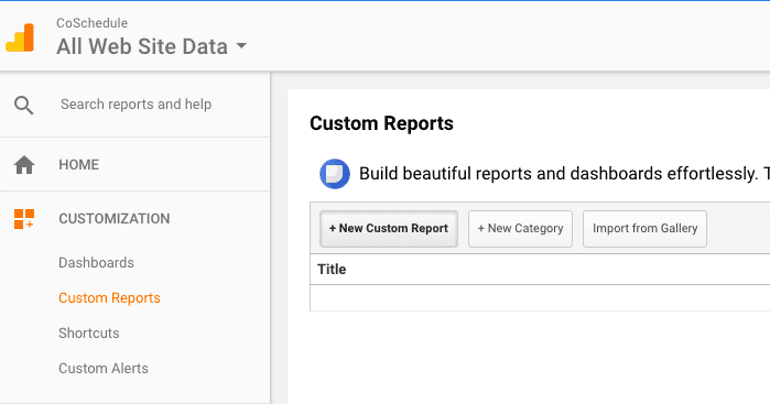
Task: Click the Google Analytics logo icon
Action: (20, 37)
